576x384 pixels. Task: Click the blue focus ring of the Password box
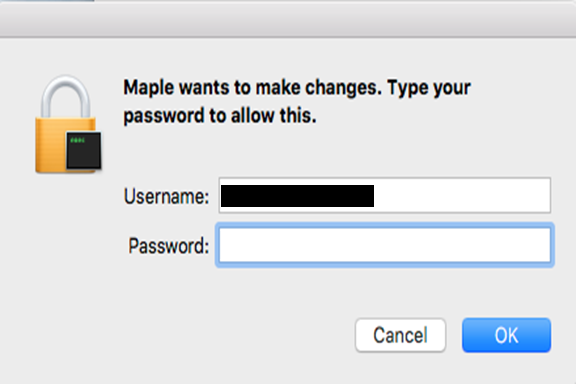coord(385,225)
